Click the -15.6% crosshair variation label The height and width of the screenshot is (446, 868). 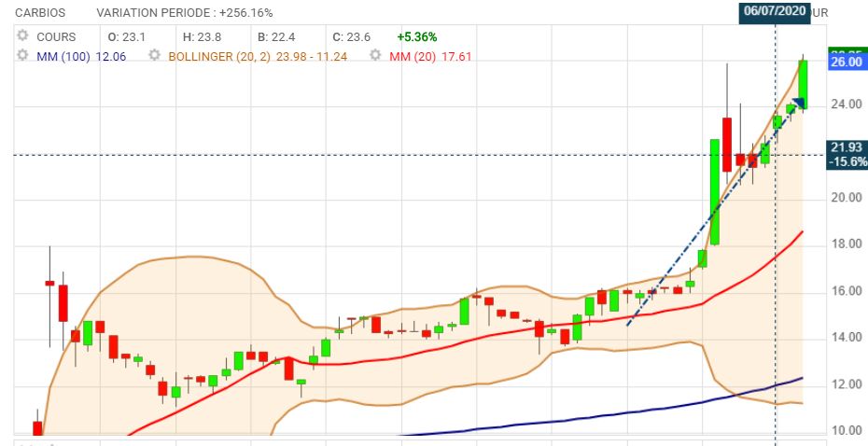pos(847,161)
